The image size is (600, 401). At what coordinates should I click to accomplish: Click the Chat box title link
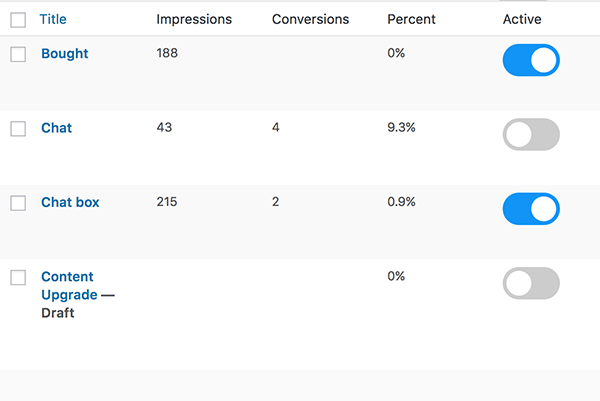click(70, 203)
